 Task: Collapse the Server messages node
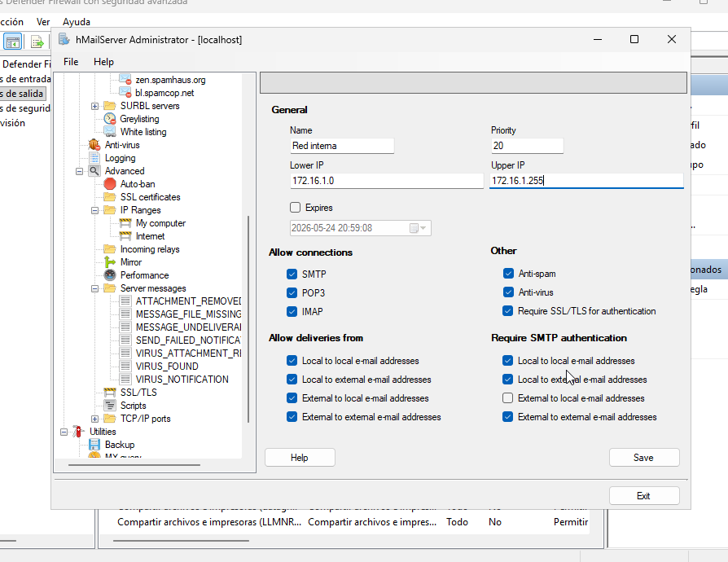coord(94,288)
